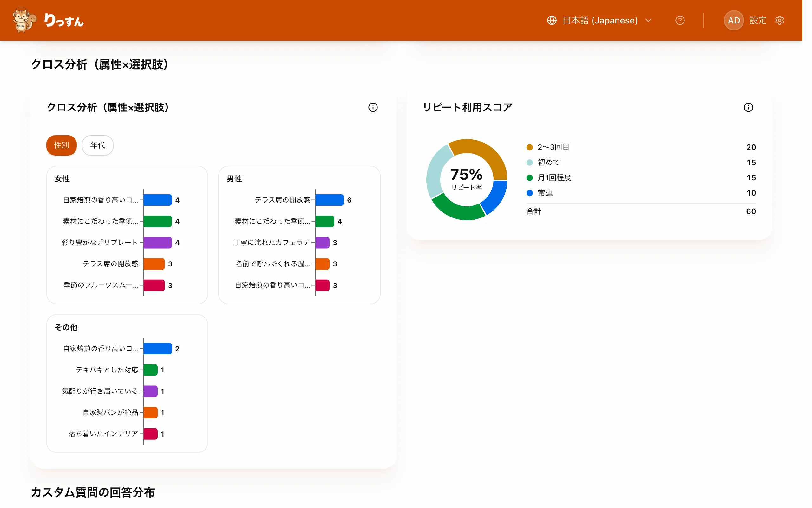
Task: Click the 男性 card heading
Action: tap(234, 179)
